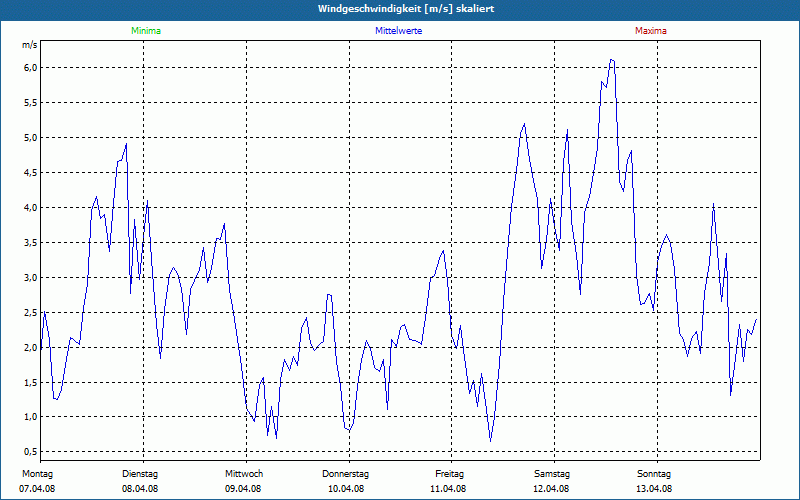The height and width of the screenshot is (500, 800).
Task: Click the 6,0 y-axis value
Action: [x=31, y=68]
